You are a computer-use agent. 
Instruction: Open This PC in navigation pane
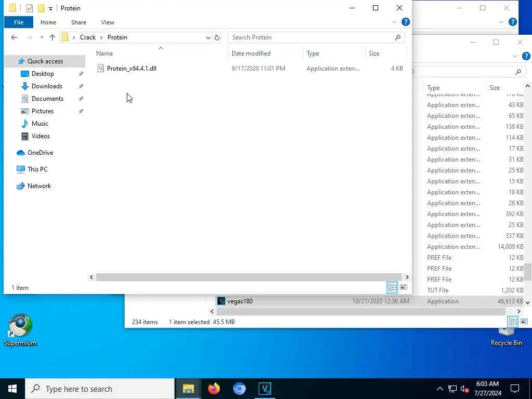click(x=37, y=169)
